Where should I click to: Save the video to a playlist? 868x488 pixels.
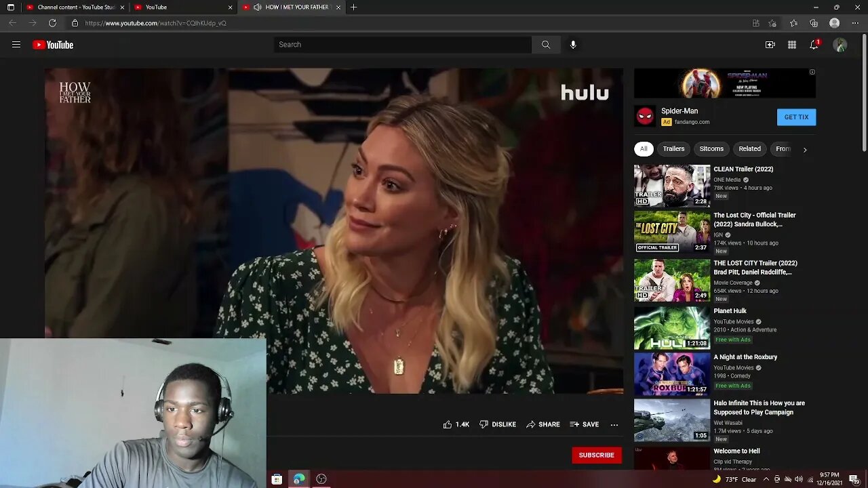(585, 424)
